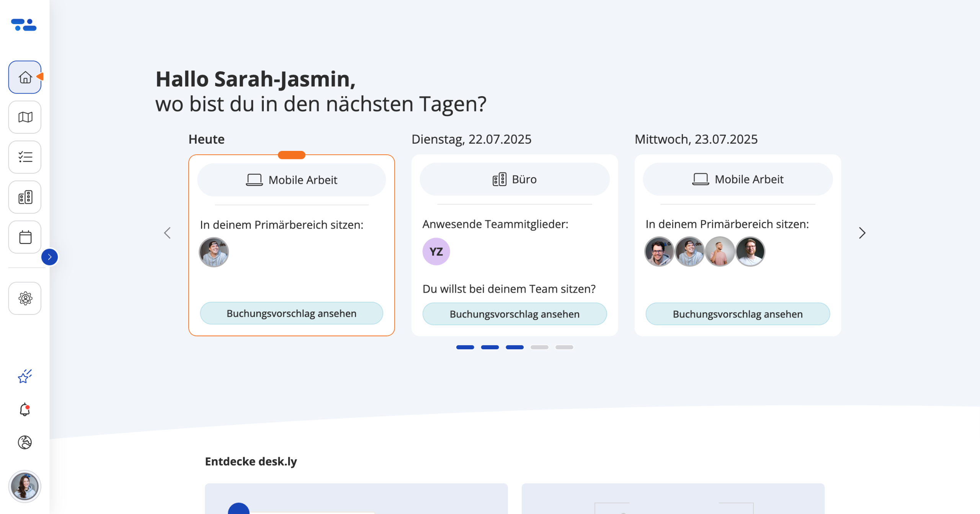Open user profile avatar at bottom left
The width and height of the screenshot is (980, 514).
[x=25, y=486]
